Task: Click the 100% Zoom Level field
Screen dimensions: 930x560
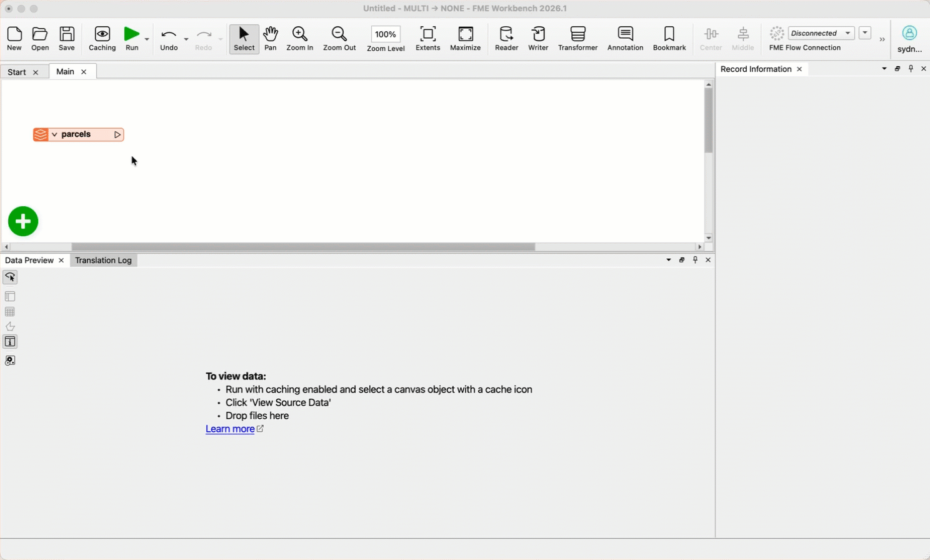Action: (386, 34)
